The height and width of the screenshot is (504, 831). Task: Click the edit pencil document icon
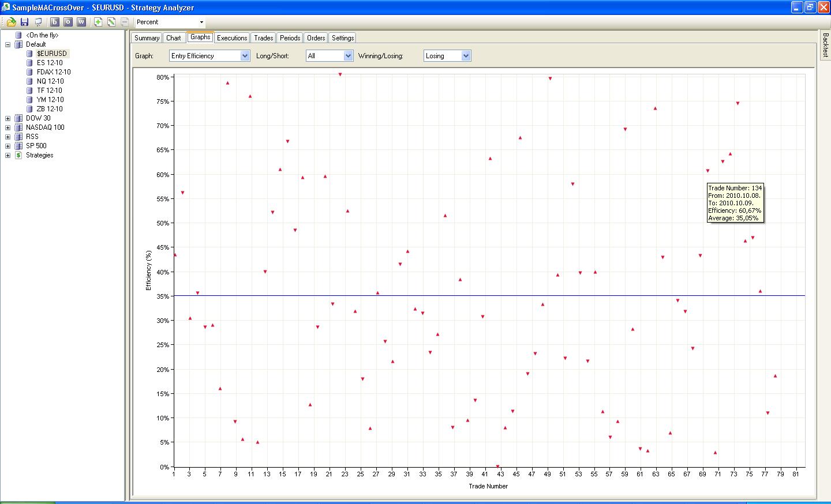click(x=111, y=22)
